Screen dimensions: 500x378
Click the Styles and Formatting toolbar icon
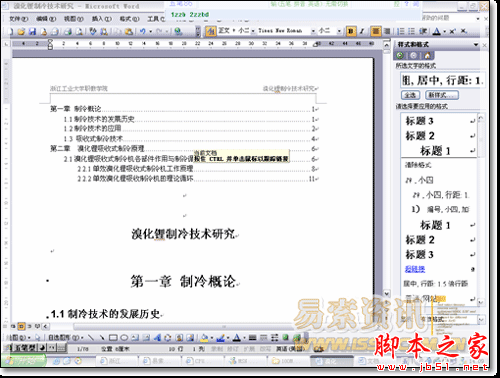pos(211,31)
